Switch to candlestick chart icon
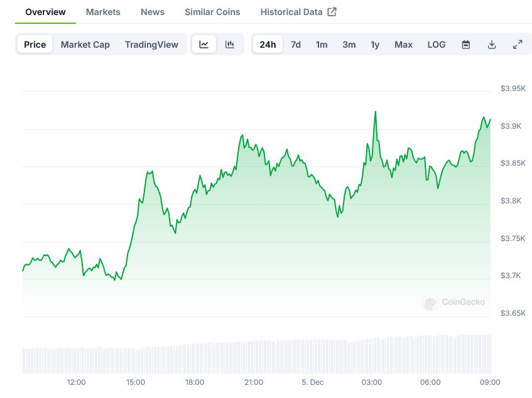Viewport: 532px width, 398px height. (230, 45)
